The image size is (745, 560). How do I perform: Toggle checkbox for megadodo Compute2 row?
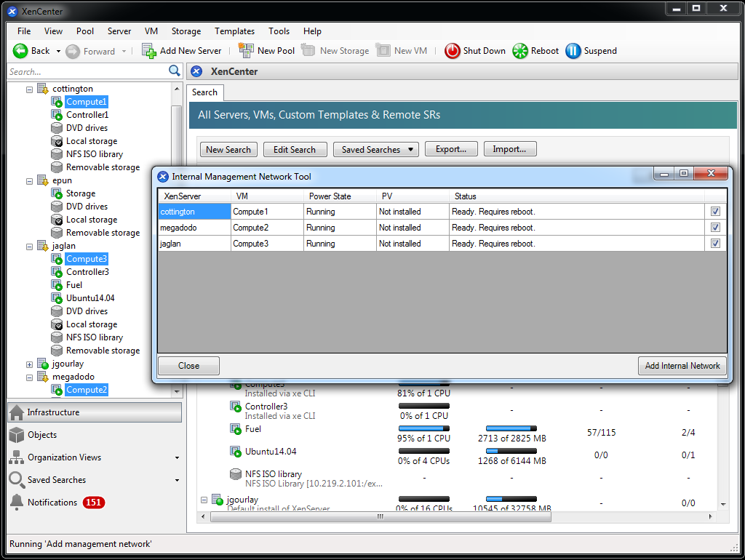715,228
